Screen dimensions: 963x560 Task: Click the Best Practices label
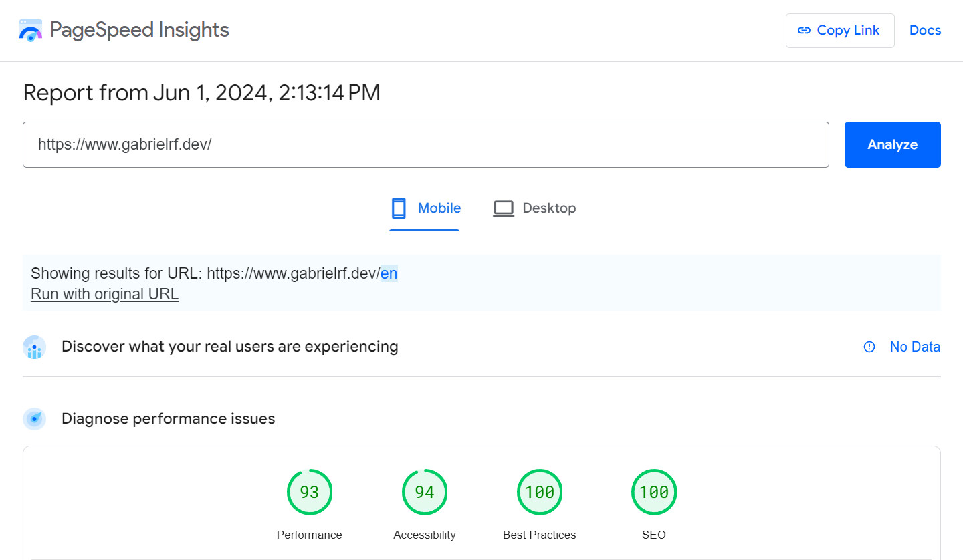540,535
